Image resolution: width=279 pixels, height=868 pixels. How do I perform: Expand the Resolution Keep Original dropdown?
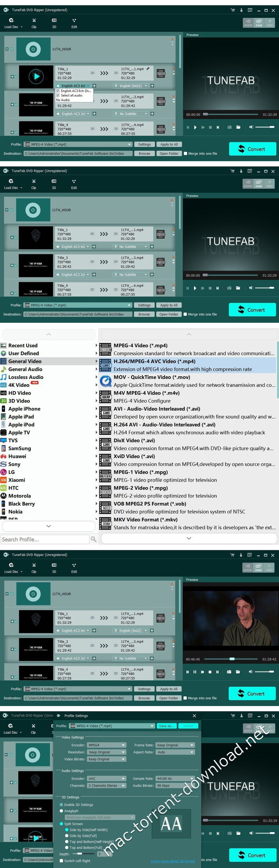tap(106, 752)
